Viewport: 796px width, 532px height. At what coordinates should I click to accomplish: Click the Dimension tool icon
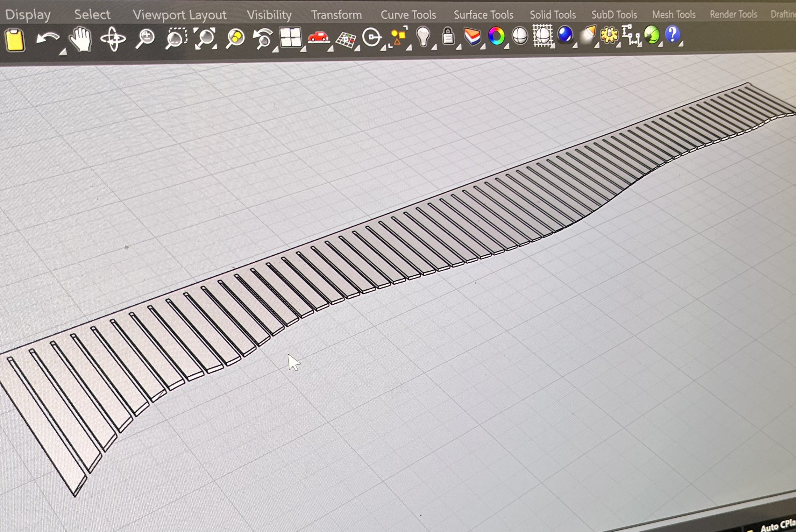coord(631,35)
